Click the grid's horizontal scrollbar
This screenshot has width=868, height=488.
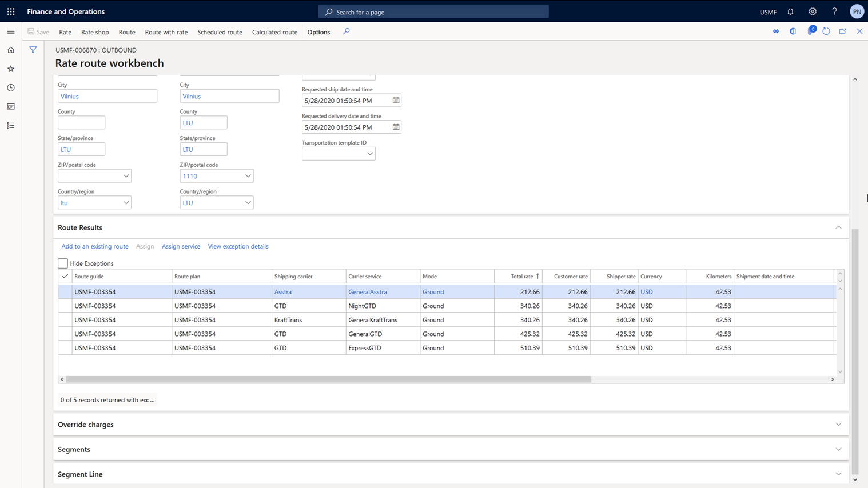(328, 379)
